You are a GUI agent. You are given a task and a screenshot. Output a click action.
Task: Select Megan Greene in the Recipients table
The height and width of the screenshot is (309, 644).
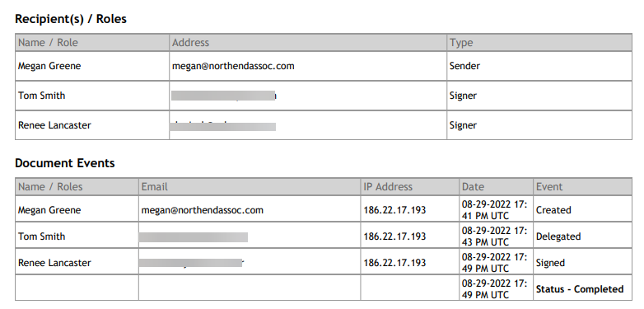49,66
